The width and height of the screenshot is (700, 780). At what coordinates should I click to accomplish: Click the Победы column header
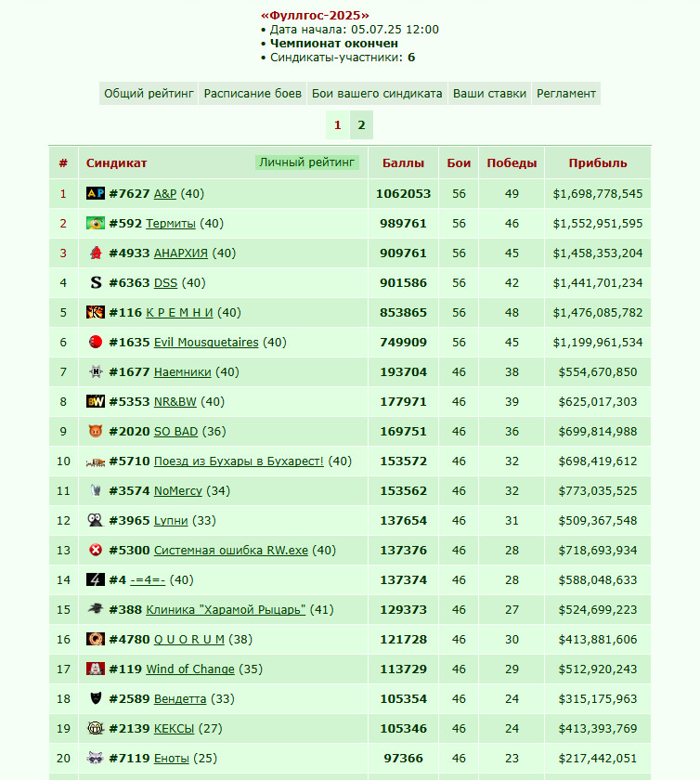click(512, 163)
